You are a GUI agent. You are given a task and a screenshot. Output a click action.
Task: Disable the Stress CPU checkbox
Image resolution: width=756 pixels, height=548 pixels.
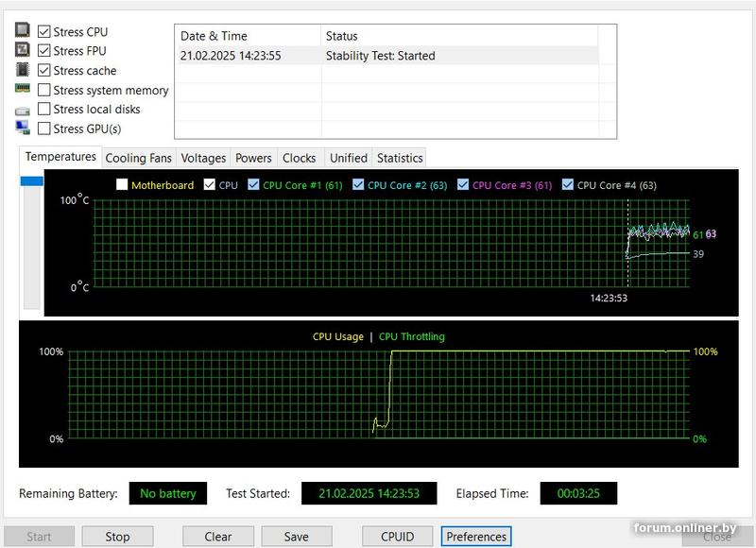[44, 31]
